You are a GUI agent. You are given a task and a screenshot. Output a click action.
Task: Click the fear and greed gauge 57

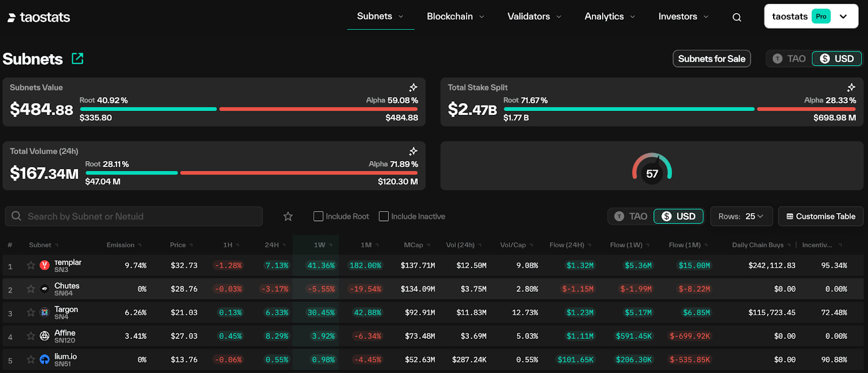tap(652, 169)
